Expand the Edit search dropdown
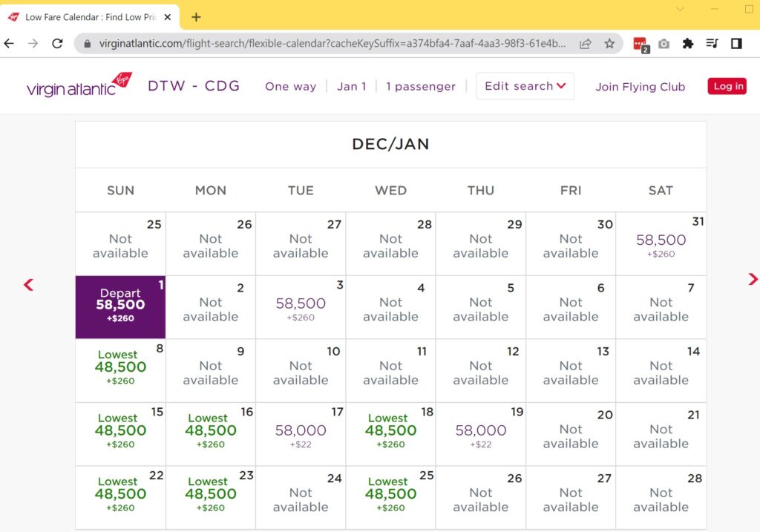760x532 pixels. (525, 86)
